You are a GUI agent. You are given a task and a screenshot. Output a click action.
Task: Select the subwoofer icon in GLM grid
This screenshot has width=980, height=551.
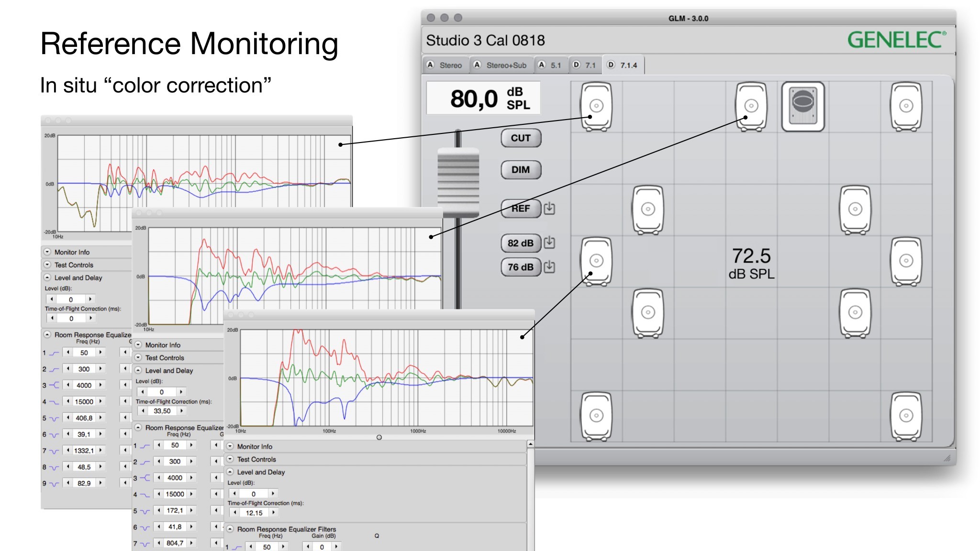(x=803, y=106)
